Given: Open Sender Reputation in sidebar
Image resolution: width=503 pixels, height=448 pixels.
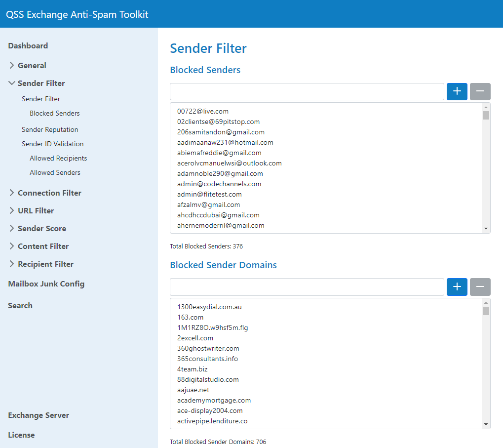Looking at the screenshot, I should (50, 129).
